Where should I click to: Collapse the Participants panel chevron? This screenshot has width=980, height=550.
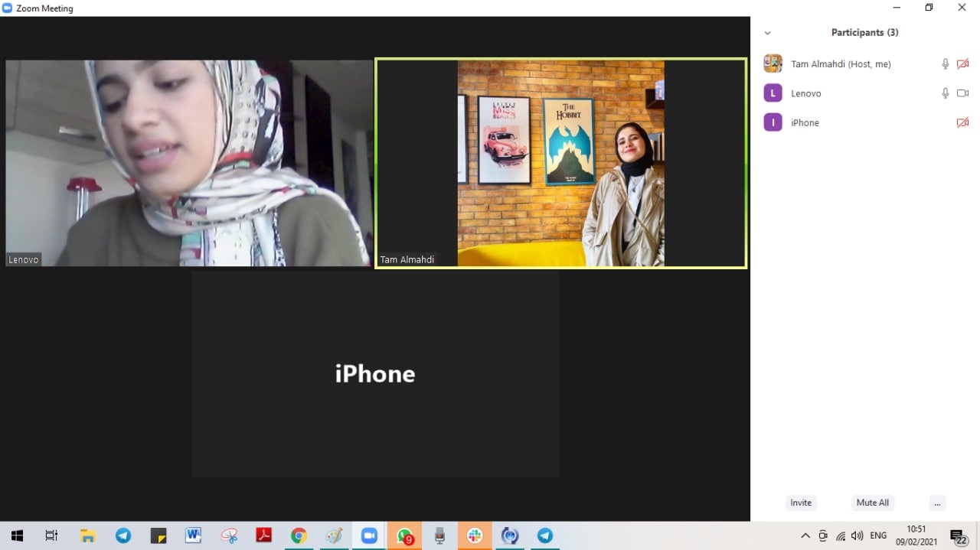pos(767,33)
